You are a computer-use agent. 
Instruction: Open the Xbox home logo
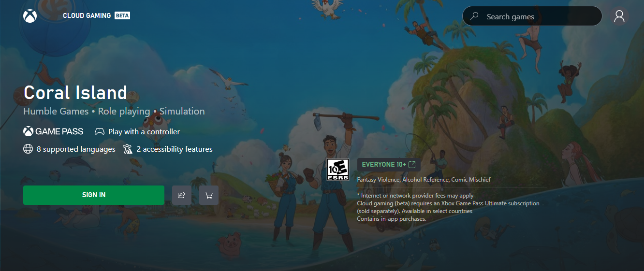30,16
